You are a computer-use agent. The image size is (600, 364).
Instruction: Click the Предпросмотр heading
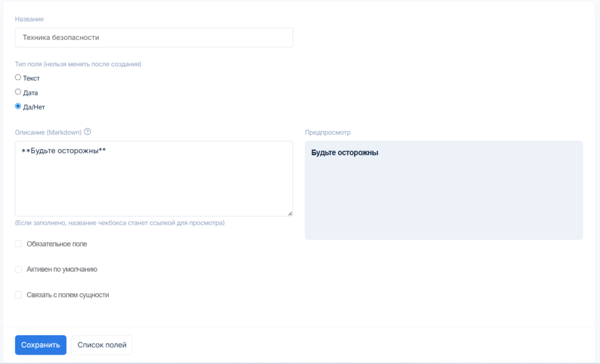pyautogui.click(x=328, y=132)
